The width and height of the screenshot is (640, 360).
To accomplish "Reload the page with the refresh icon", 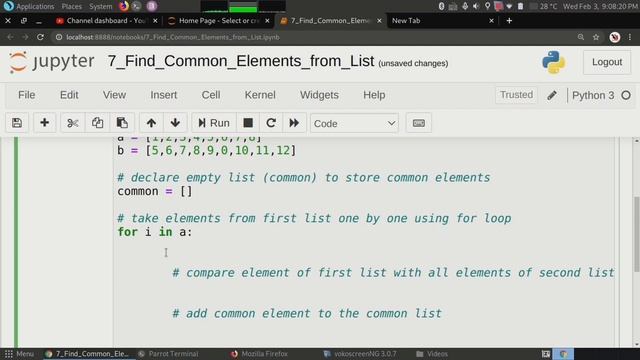I will tap(40, 37).
